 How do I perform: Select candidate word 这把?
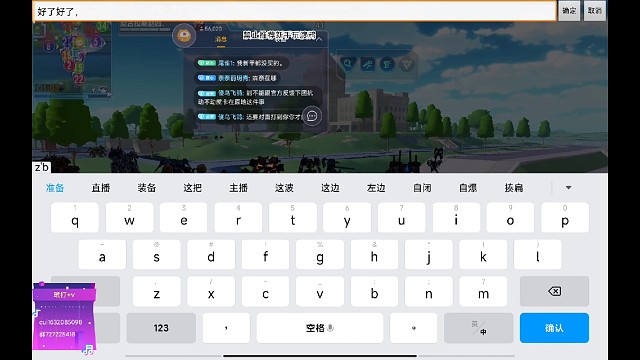193,188
